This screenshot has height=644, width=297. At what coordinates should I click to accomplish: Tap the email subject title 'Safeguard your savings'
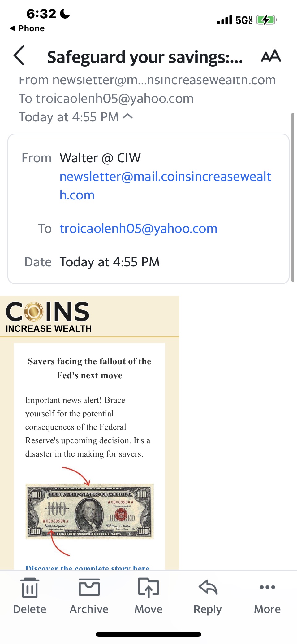point(145,57)
